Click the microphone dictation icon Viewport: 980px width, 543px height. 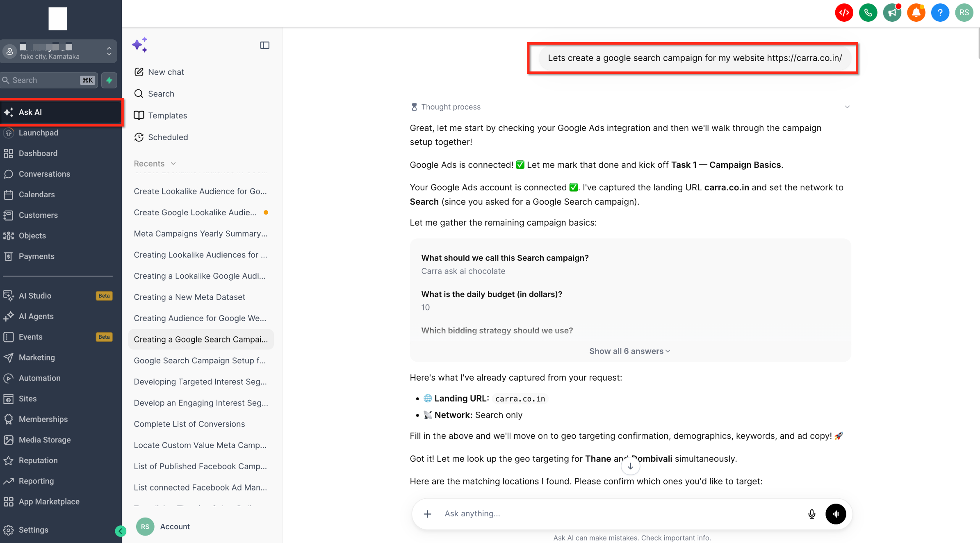(811, 514)
